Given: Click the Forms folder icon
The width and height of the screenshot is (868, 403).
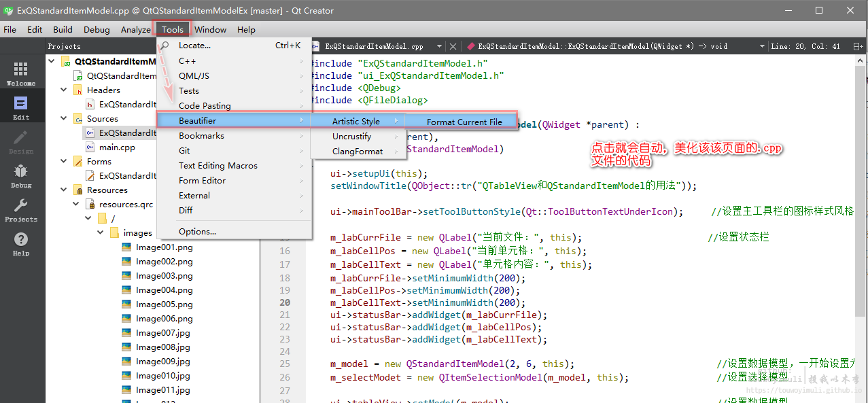Looking at the screenshot, I should pos(77,161).
